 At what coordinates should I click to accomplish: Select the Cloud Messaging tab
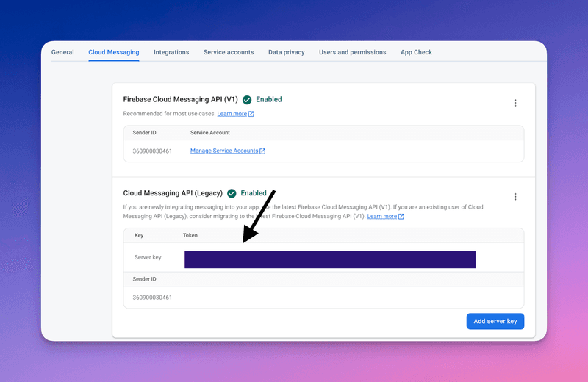(114, 52)
